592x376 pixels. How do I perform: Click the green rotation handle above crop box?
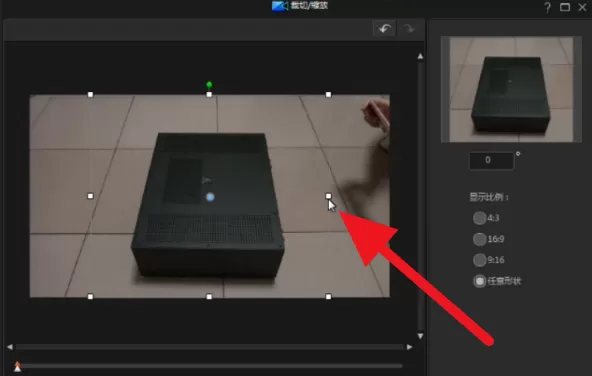tap(209, 85)
